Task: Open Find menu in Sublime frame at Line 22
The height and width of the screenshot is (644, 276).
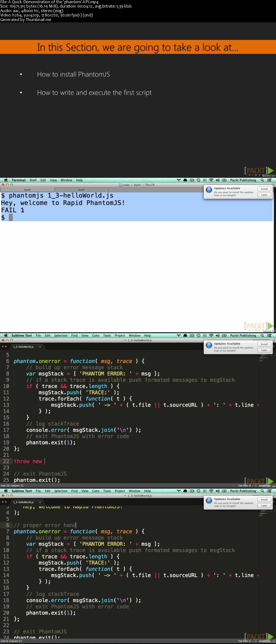Action: (74, 335)
